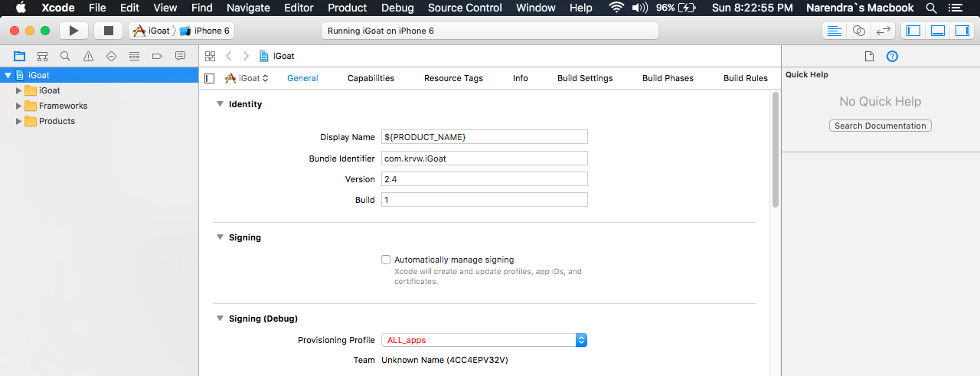The height and width of the screenshot is (376, 980).
Task: Switch to the Assistant editor
Action: (x=859, y=31)
